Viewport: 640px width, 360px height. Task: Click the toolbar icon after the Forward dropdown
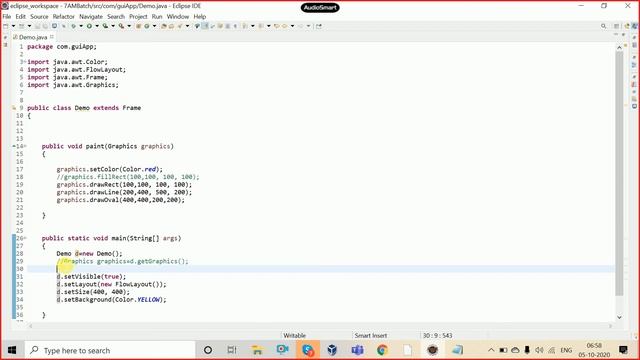(x=319, y=26)
